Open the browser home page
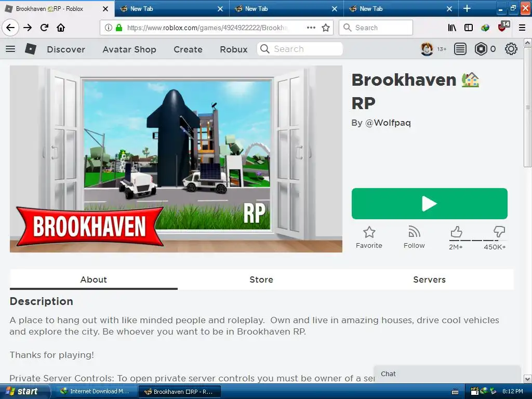The image size is (532, 399). pos(61,28)
